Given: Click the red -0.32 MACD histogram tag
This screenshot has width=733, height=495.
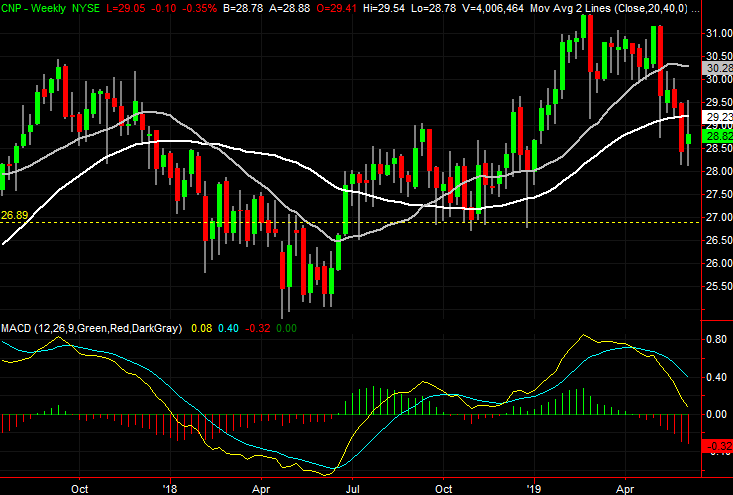Looking at the screenshot, I should (717, 446).
